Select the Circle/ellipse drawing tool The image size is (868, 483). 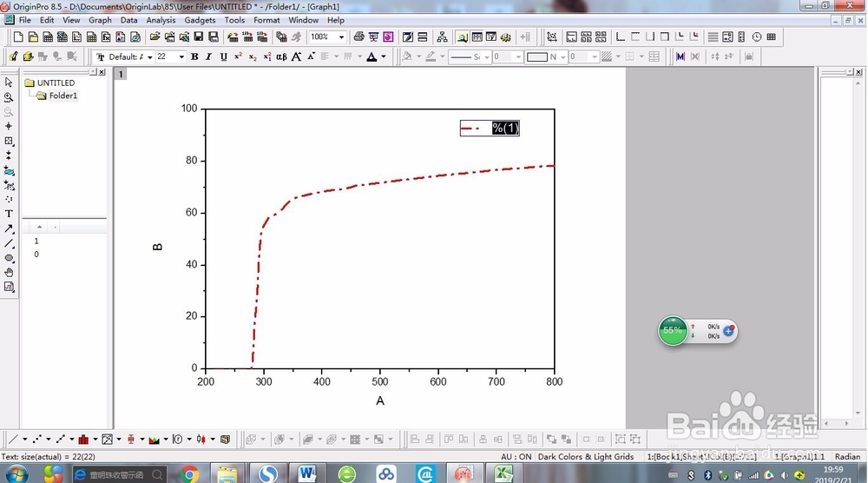tap(9, 257)
